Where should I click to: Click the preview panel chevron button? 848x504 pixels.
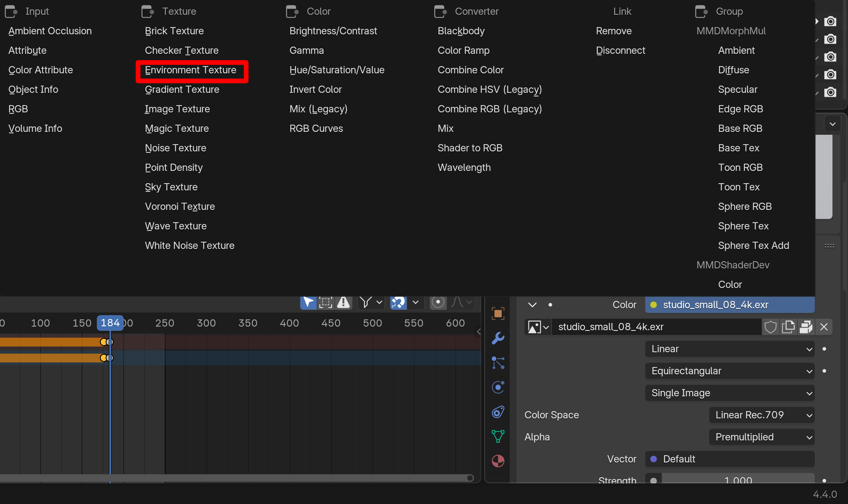832,124
